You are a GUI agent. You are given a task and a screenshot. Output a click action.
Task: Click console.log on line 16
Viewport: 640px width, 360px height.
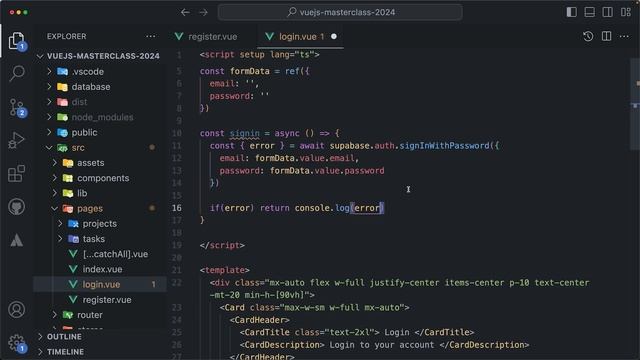[322, 208]
